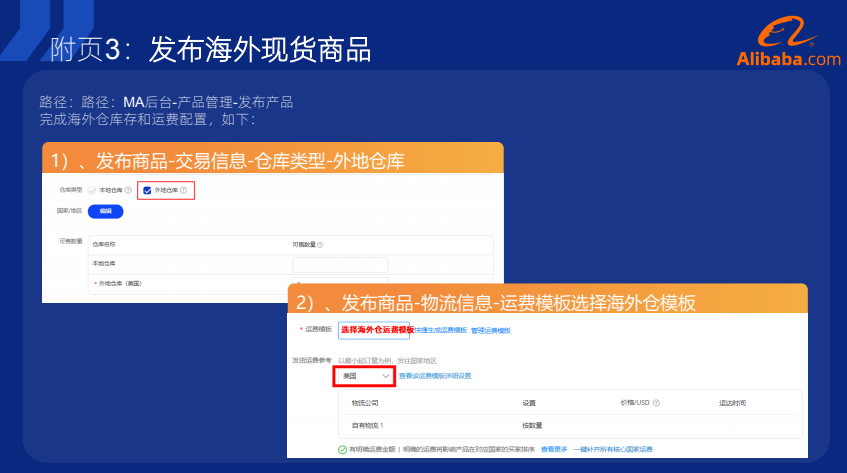Uncheck the 外地仓库 checkbox
This screenshot has height=473, width=847.
tap(147, 190)
